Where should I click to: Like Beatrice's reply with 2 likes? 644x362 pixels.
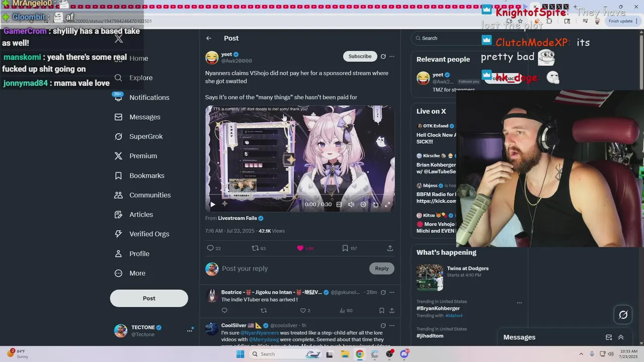point(303,311)
